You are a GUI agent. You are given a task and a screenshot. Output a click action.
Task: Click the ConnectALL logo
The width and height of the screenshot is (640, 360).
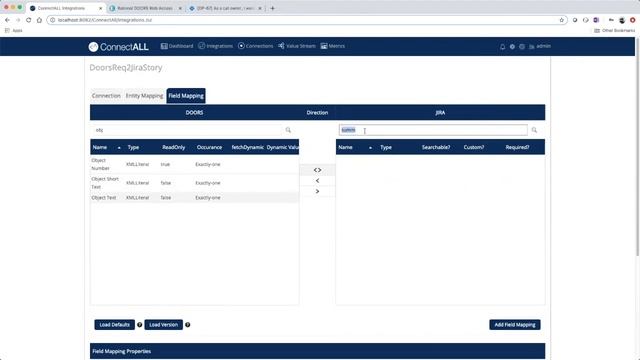click(x=118, y=47)
